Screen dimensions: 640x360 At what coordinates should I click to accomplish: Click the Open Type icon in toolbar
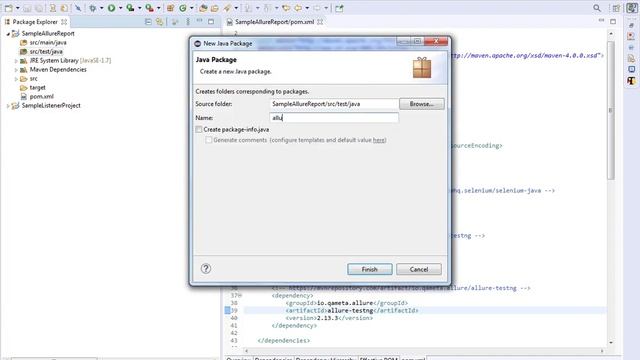[203, 8]
